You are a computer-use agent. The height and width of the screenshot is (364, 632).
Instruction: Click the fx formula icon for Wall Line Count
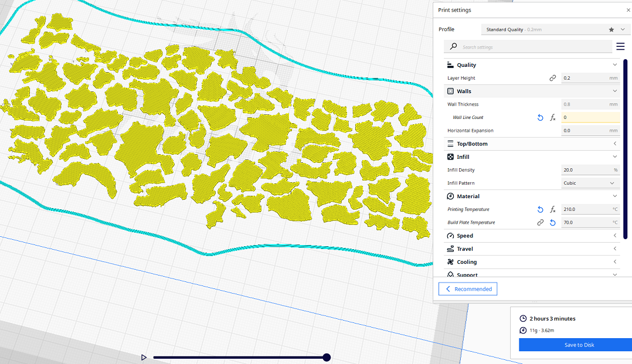coord(552,118)
